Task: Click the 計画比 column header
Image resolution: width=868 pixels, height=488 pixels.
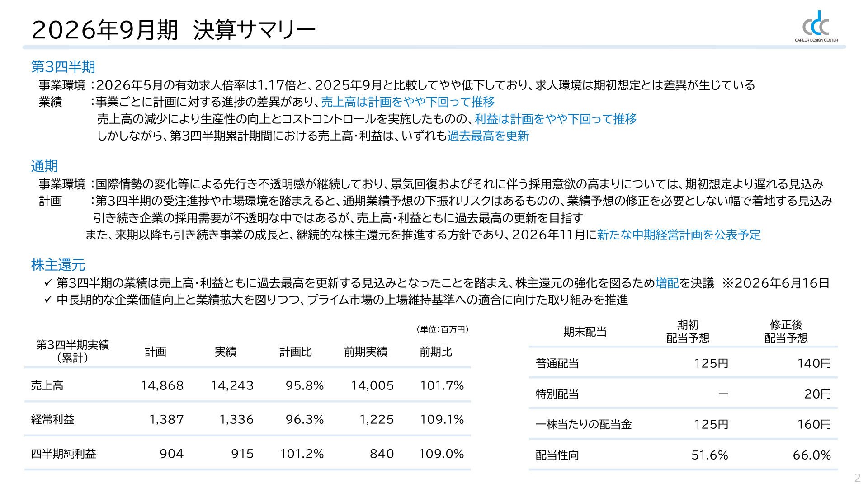Action: tap(296, 352)
